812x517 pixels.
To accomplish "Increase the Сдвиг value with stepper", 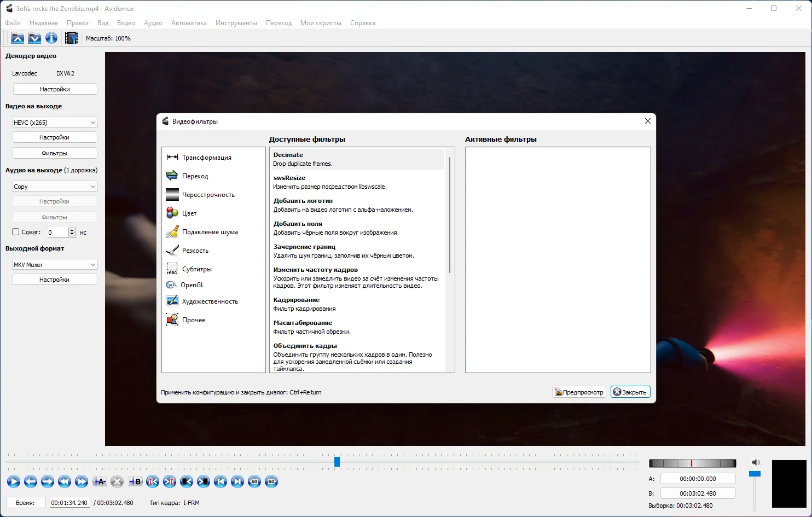I will coord(72,230).
